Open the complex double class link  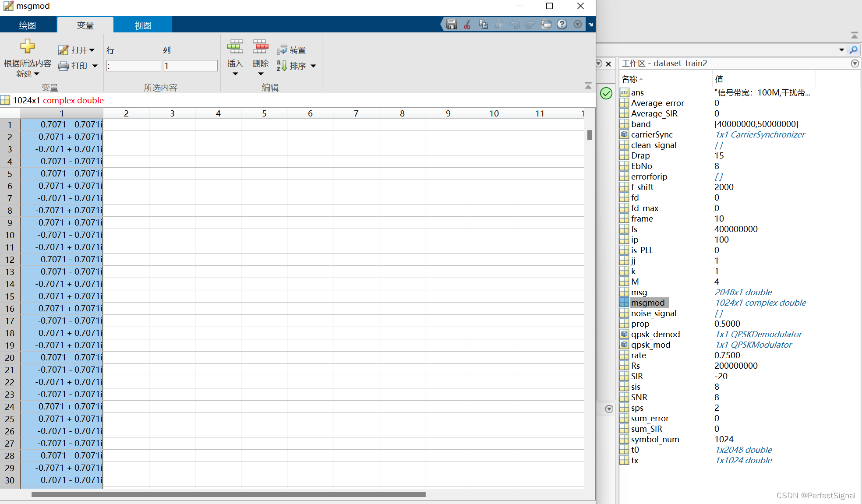tap(73, 100)
